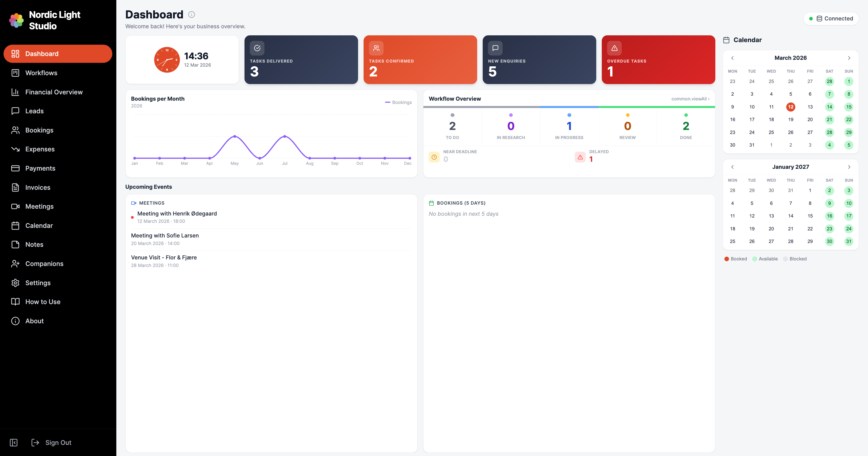
Task: Open Meetings via the video camera icon
Action: click(x=15, y=206)
